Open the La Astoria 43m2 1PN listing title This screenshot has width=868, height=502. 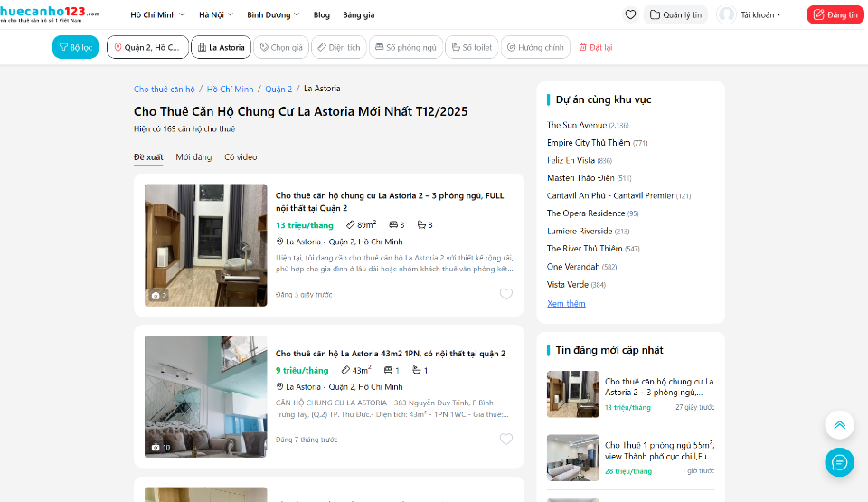click(391, 354)
